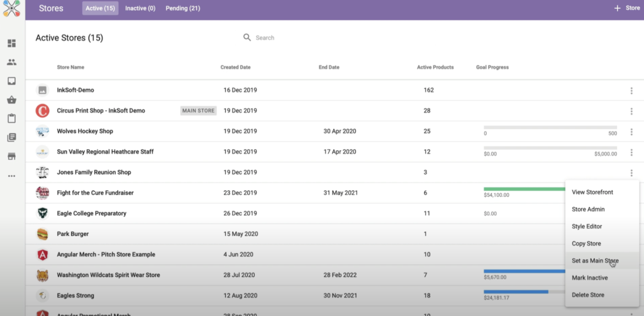The width and height of the screenshot is (644, 316).
Task: Open the customers people icon in sidebar
Action: tap(11, 62)
